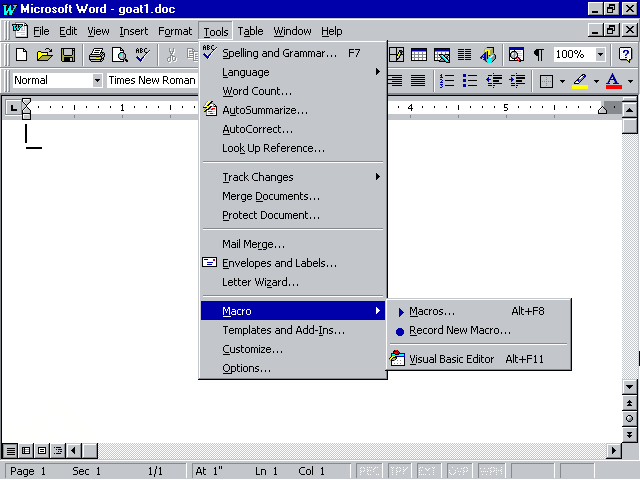Open the Format menu
Image resolution: width=640 pixels, height=480 pixels.
click(175, 31)
